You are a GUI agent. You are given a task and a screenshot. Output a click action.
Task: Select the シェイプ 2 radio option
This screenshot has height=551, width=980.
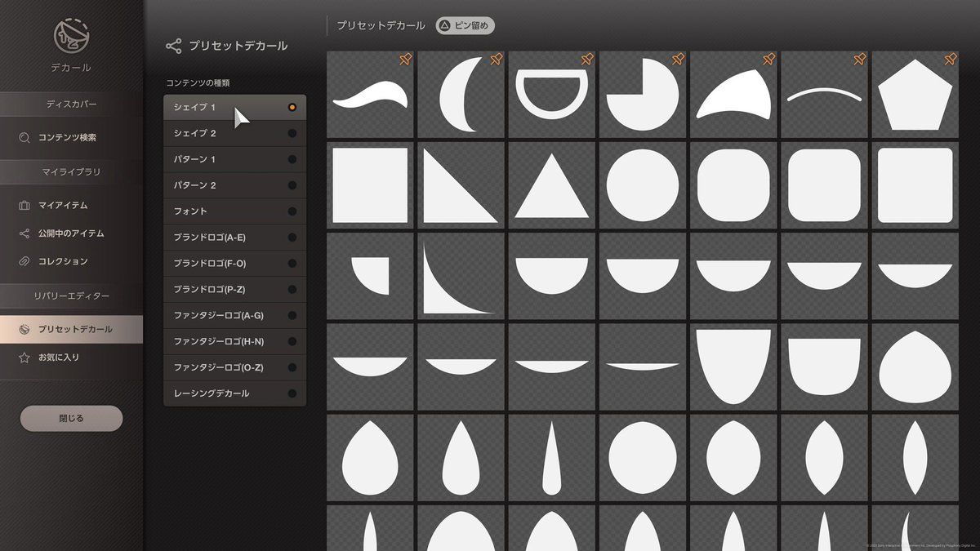pyautogui.click(x=292, y=134)
